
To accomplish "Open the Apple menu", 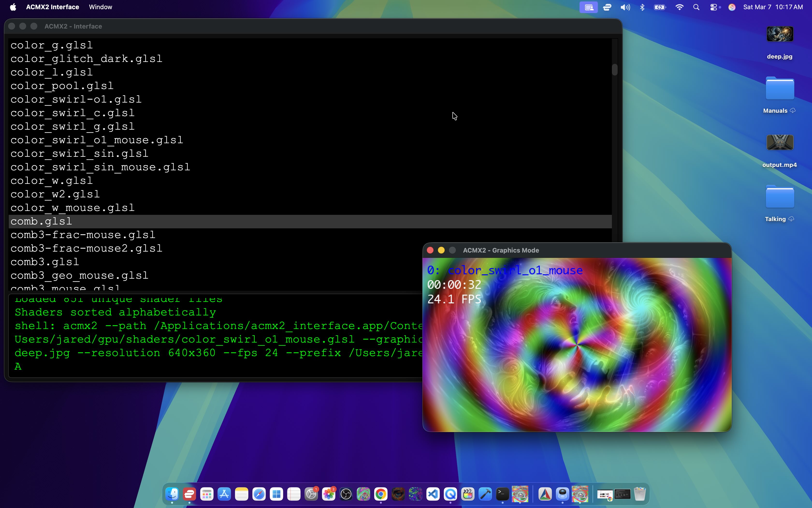I will tap(13, 7).
